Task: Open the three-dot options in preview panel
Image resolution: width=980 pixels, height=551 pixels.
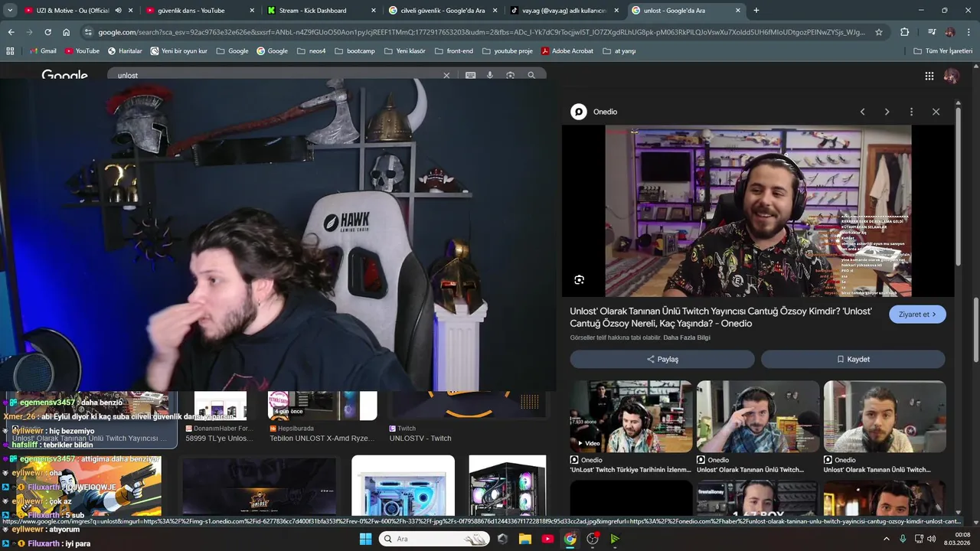Action: tap(911, 112)
